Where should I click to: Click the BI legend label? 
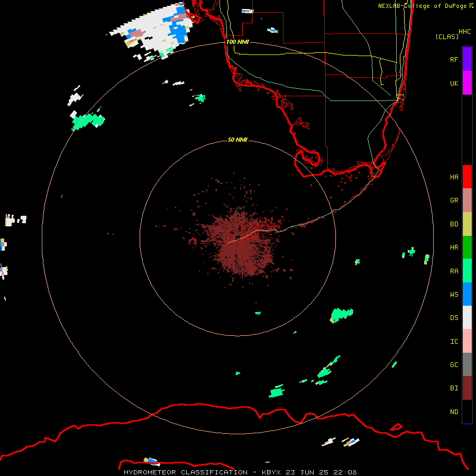tap(454, 388)
